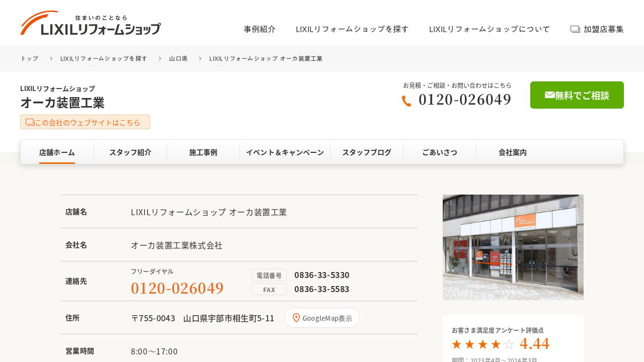
Task: Click the LIXIL Reform Shop logo
Action: (91, 23)
